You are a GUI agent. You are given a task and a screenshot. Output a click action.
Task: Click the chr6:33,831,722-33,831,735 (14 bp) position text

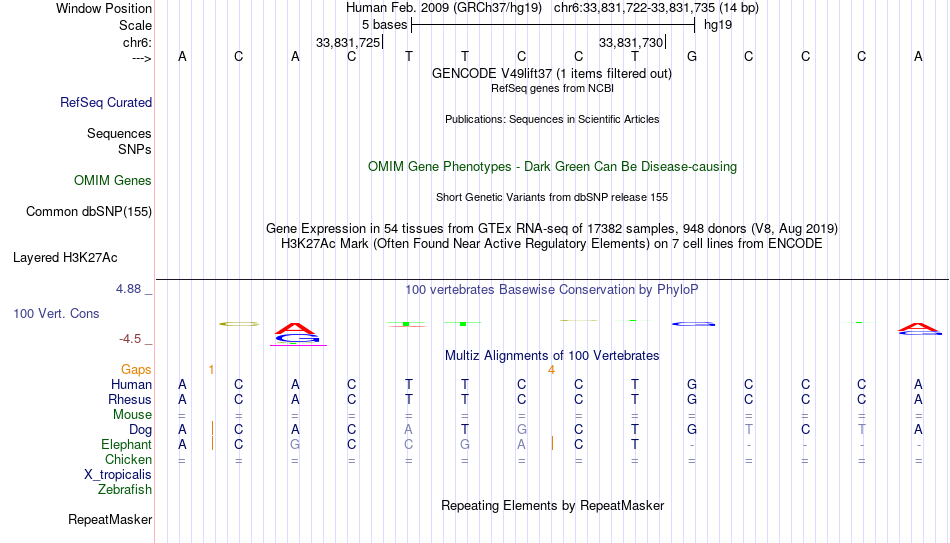coord(656,8)
